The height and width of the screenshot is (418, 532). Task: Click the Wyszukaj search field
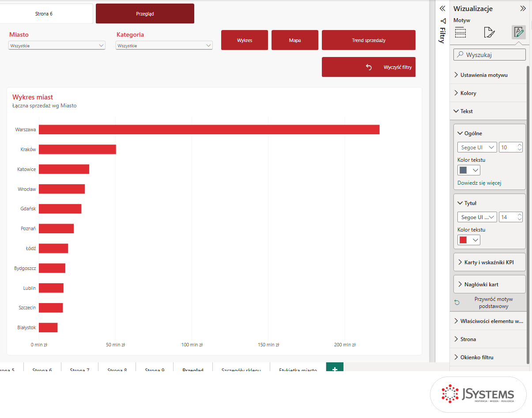(490, 55)
